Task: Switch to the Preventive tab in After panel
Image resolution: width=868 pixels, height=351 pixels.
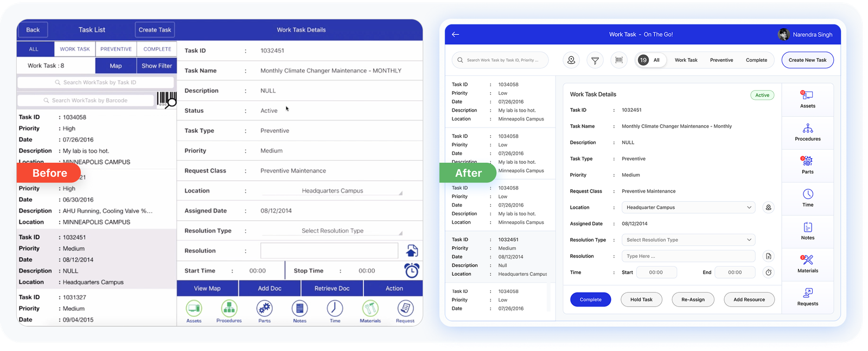Action: [721, 60]
